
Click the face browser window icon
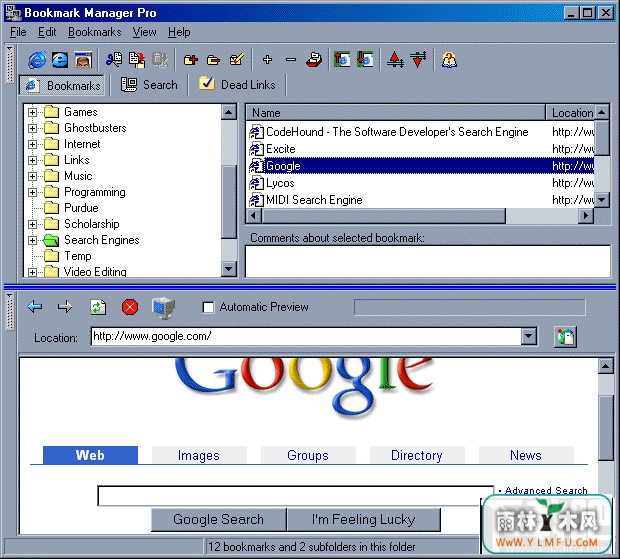(x=83, y=60)
